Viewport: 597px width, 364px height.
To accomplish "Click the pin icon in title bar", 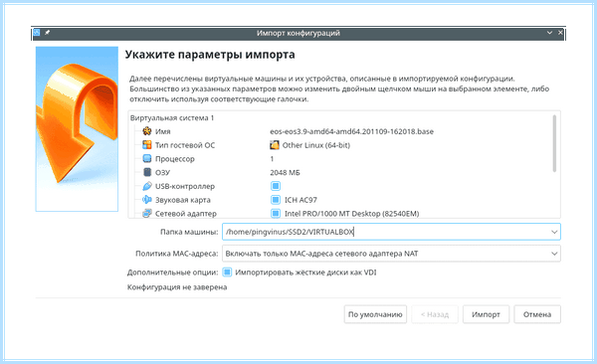I will coord(47,33).
